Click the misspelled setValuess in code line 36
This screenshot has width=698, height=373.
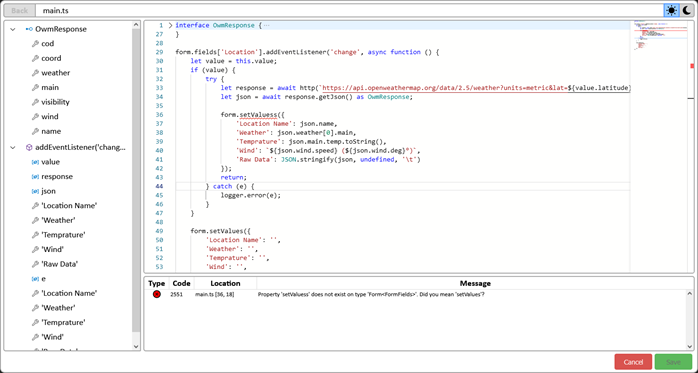pyautogui.click(x=258, y=115)
